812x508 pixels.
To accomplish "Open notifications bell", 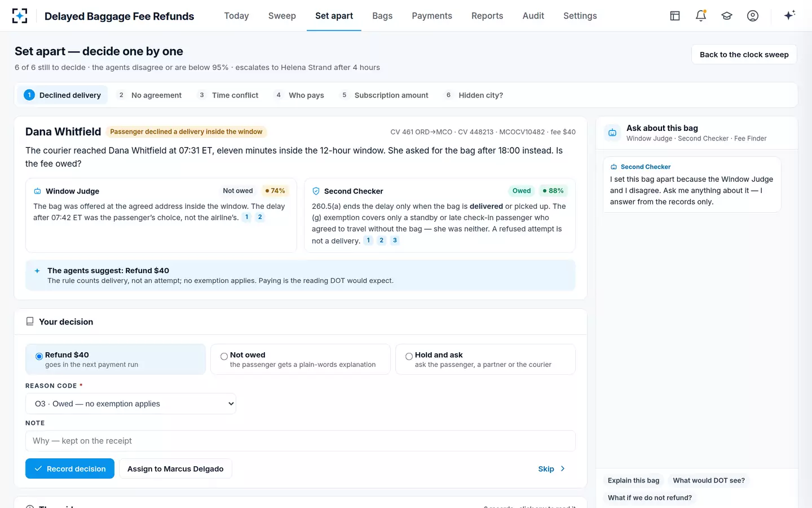I will (x=701, y=16).
